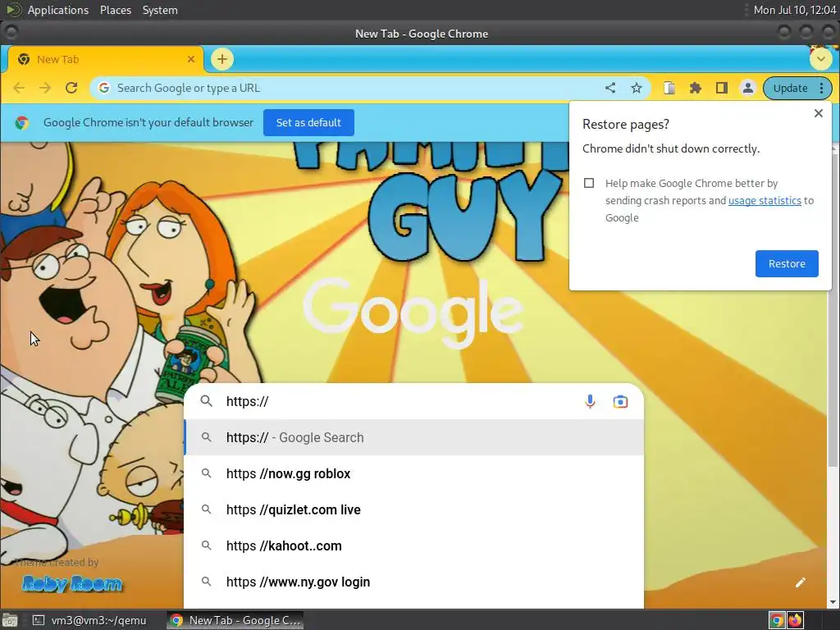Click the back navigation arrow

point(19,88)
